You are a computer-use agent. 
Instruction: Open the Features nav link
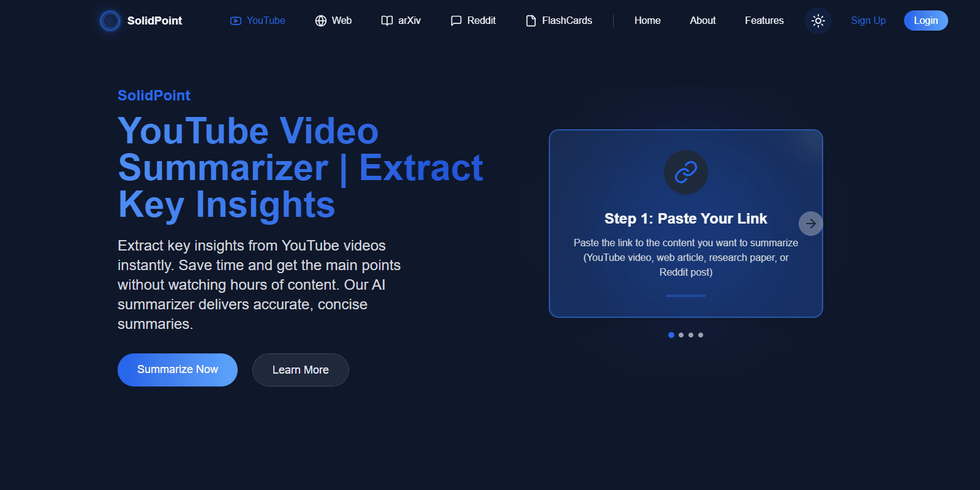[x=764, y=21]
